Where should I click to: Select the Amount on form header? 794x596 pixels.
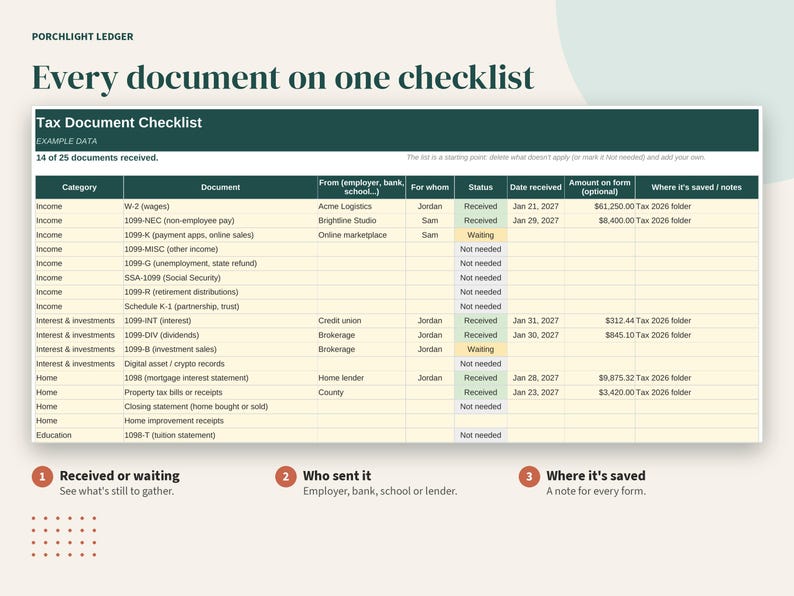(600, 187)
